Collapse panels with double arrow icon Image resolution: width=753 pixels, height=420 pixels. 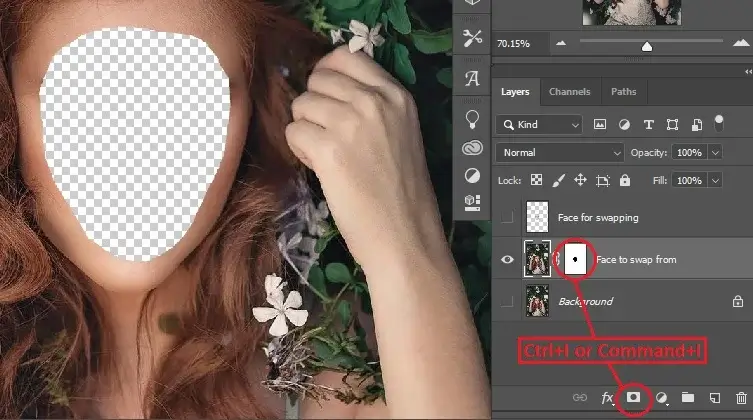tap(748, 72)
